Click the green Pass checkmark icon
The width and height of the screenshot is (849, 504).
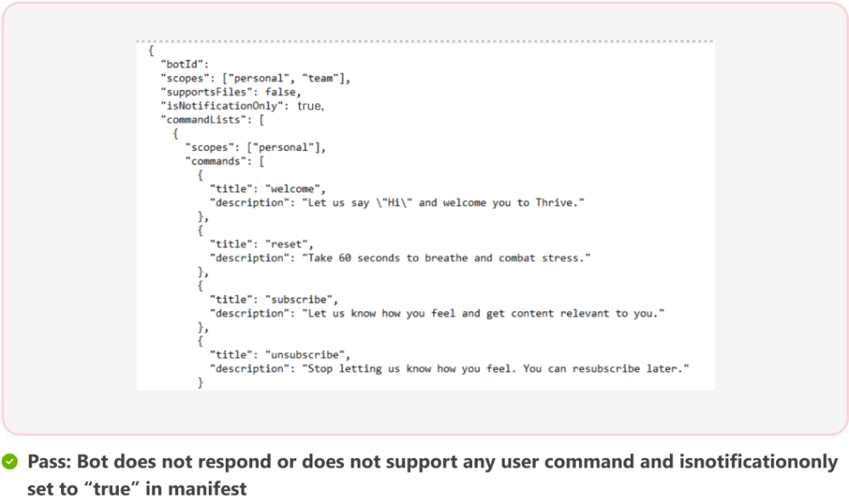9,461
